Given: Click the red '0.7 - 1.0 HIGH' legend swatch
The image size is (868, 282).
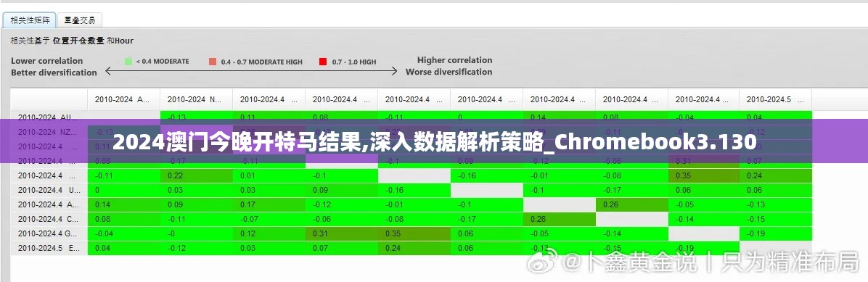Looking at the screenshot, I should 323,62.
